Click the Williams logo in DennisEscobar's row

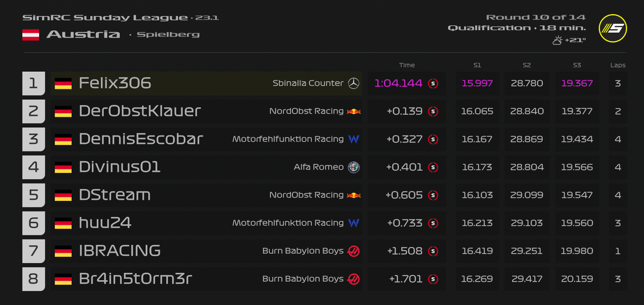pos(354,139)
